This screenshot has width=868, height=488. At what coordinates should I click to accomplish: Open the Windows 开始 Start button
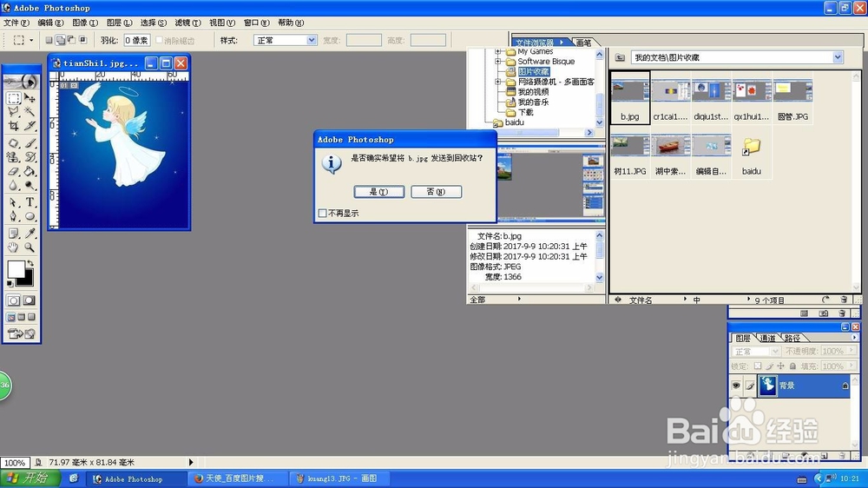(x=30, y=478)
